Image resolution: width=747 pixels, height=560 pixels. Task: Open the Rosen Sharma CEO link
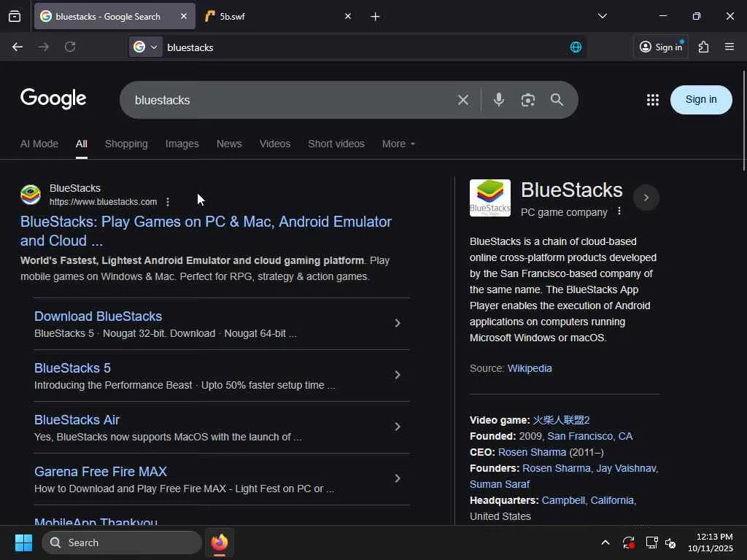tap(532, 452)
